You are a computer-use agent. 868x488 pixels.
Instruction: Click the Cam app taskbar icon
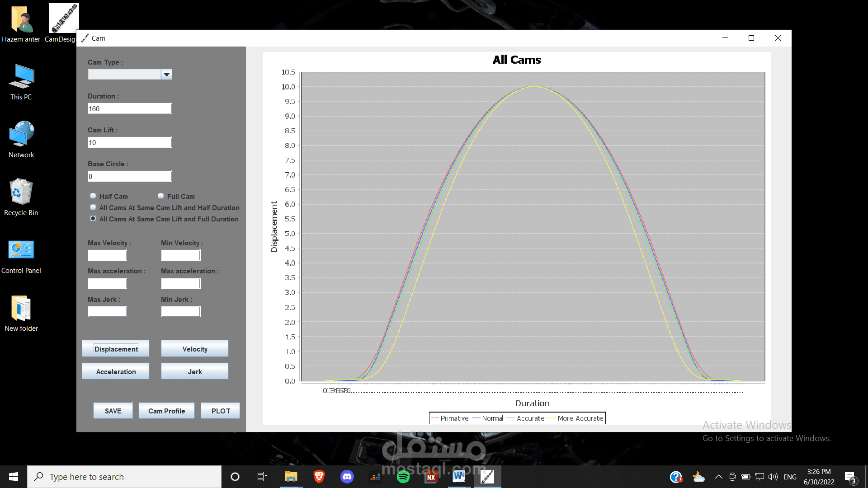pos(487,477)
